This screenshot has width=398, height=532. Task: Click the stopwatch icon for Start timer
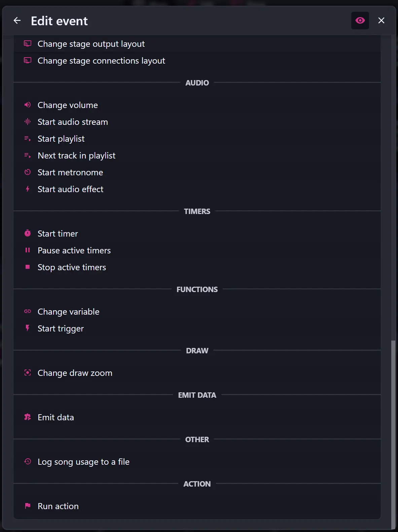(x=28, y=234)
